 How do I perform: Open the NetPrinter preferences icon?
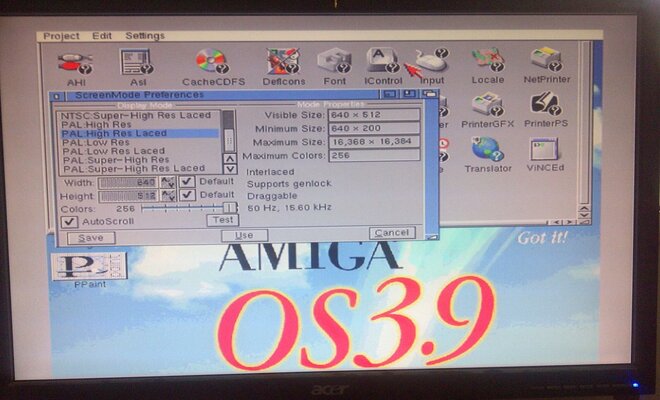point(547,59)
